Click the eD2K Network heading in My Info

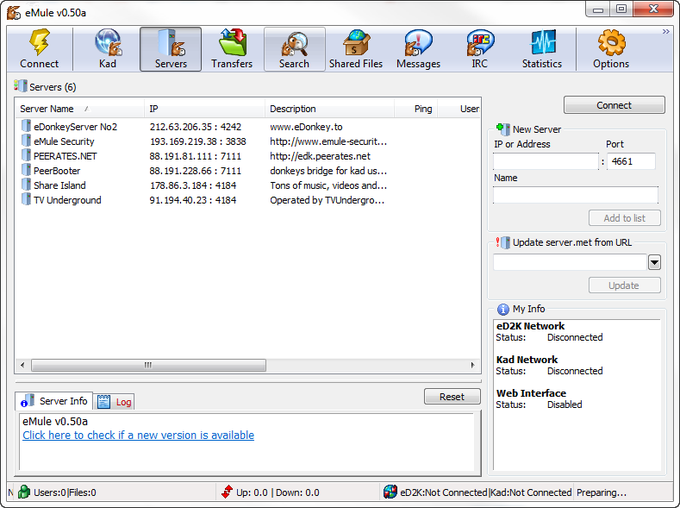(x=530, y=326)
